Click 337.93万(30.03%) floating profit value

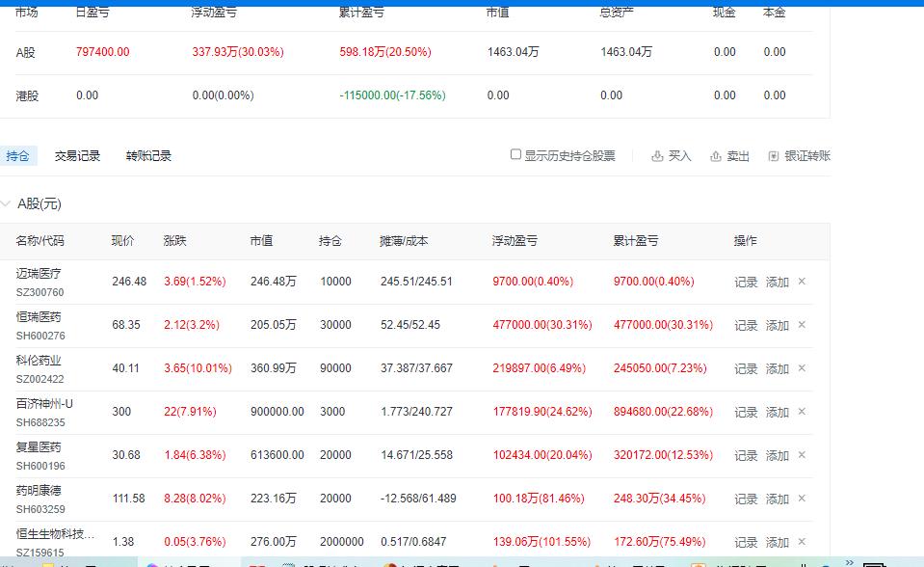[x=238, y=52]
